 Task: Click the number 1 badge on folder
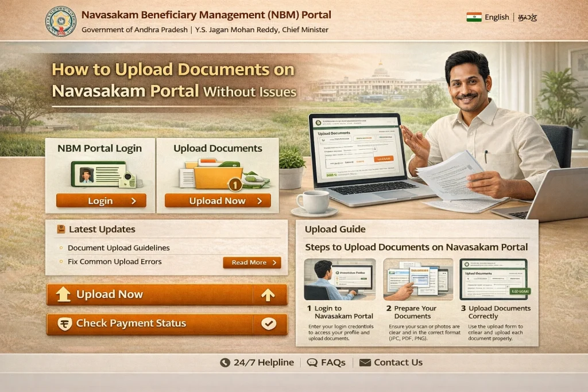point(235,184)
